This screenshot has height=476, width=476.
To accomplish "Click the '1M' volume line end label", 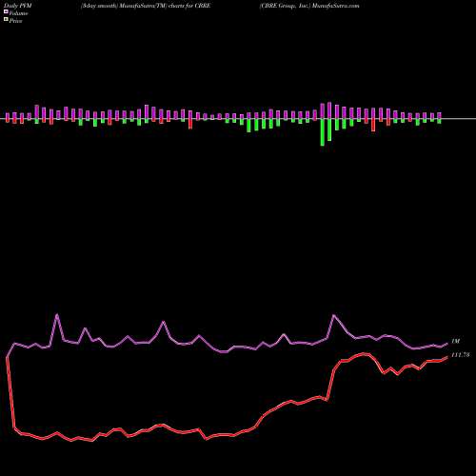I will point(455,341).
